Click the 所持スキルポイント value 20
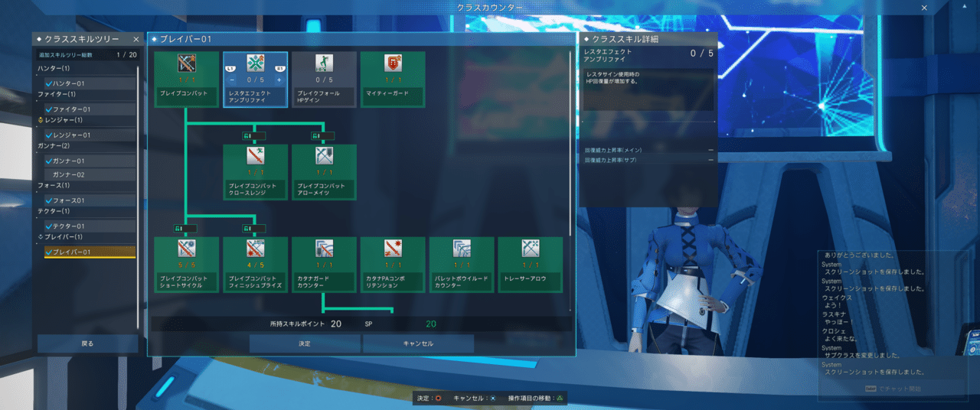 [336, 324]
